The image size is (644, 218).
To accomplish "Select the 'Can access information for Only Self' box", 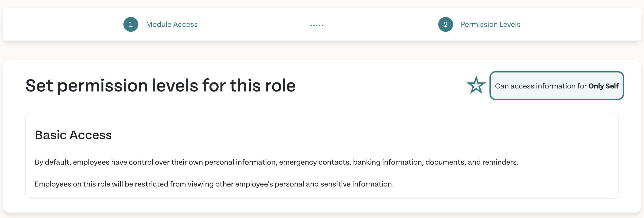I will (557, 86).
